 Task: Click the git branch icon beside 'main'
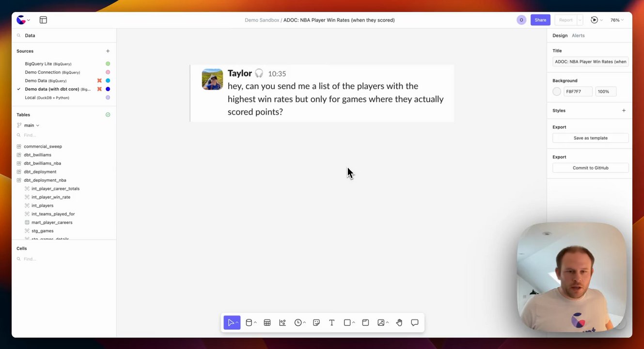(19, 125)
